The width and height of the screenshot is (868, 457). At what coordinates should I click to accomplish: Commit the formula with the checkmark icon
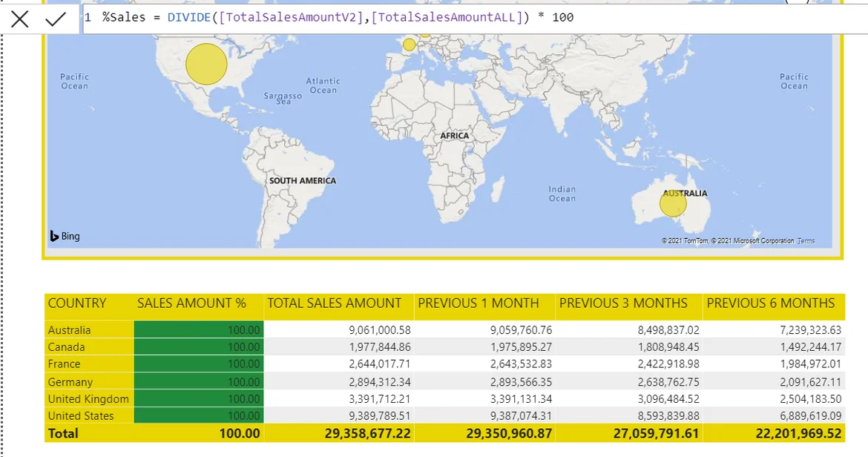(56, 19)
